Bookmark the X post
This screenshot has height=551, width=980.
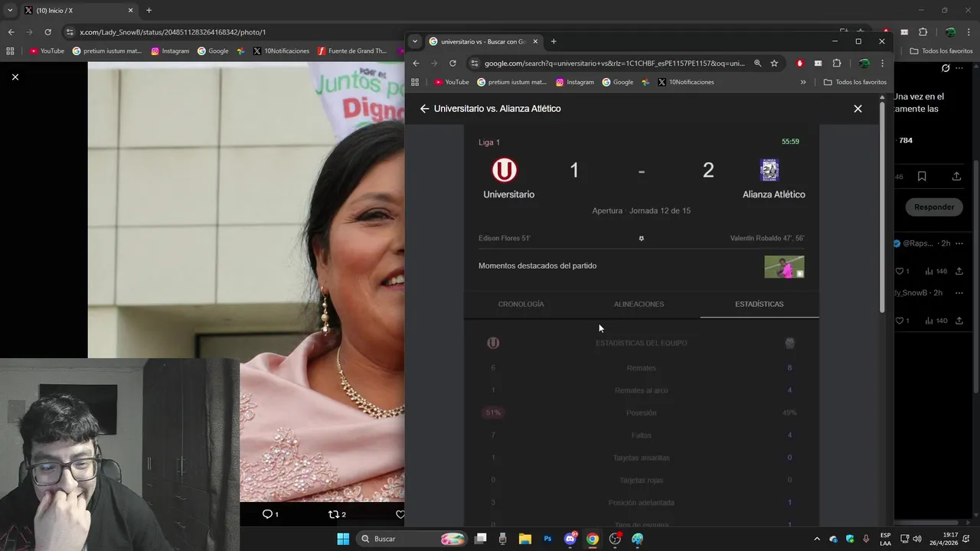pyautogui.click(x=922, y=176)
